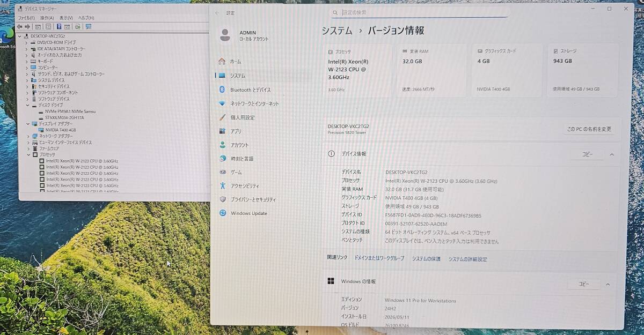
Task: Open Windows Update via its circular arrows icon
Action: point(222,213)
